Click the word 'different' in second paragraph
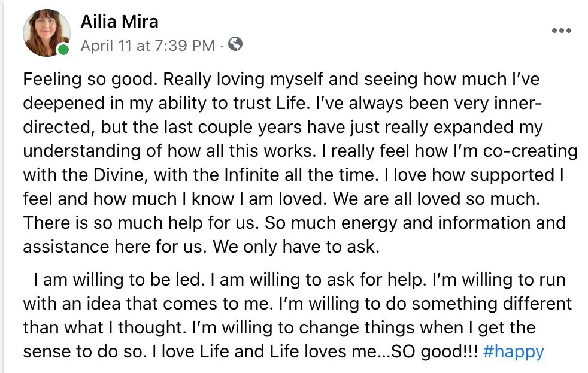 click(537, 304)
